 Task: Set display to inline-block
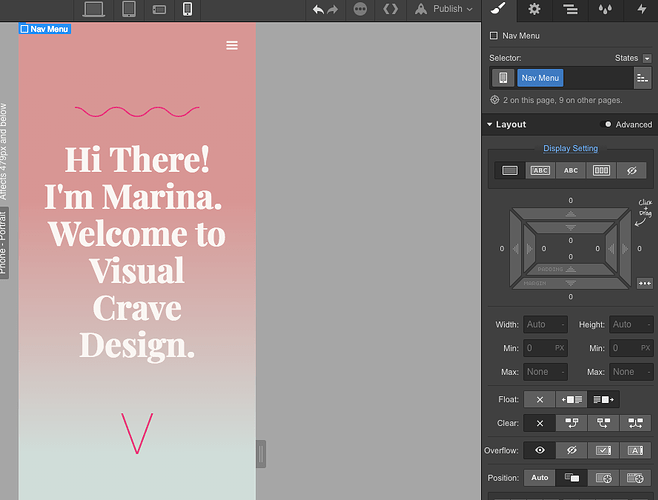[540, 170]
